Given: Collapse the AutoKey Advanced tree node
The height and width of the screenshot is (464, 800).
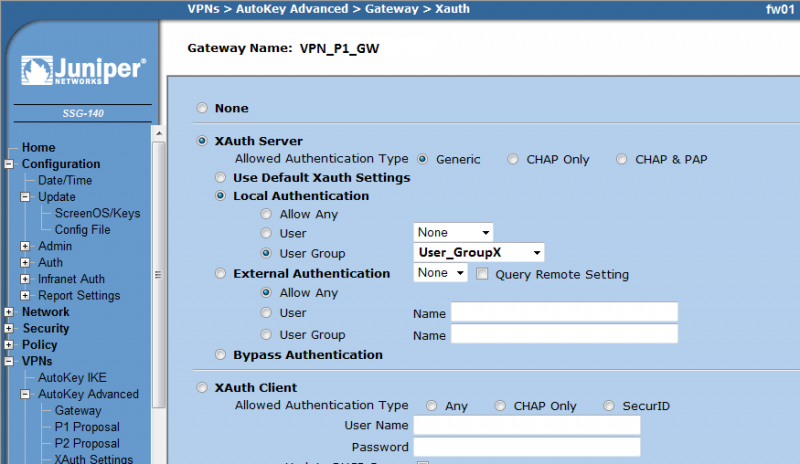Looking at the screenshot, I should (25, 394).
